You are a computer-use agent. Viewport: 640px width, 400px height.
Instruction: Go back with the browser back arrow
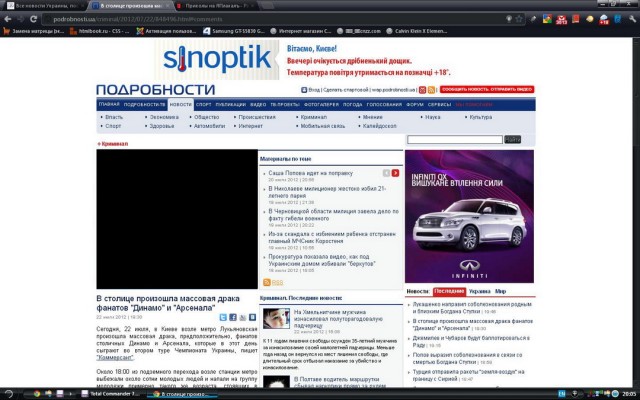point(7,19)
